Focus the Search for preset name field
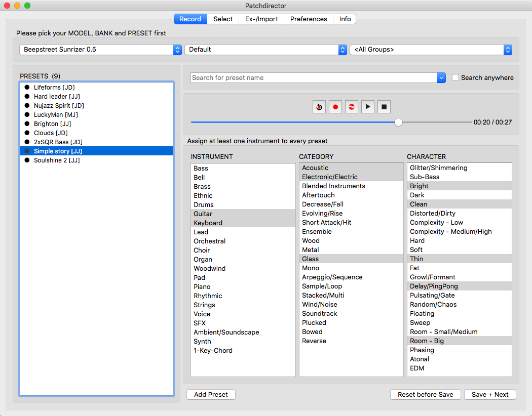Image resolution: width=532 pixels, height=416 pixels. (314, 77)
